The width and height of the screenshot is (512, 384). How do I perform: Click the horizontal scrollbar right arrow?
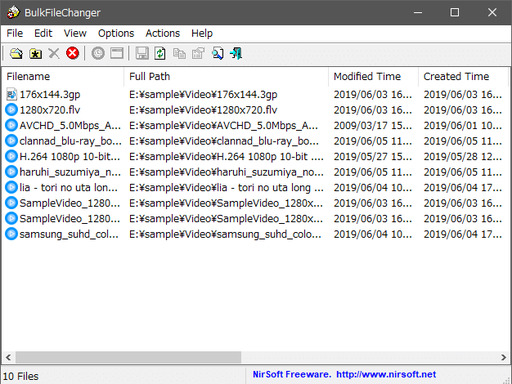point(503,358)
